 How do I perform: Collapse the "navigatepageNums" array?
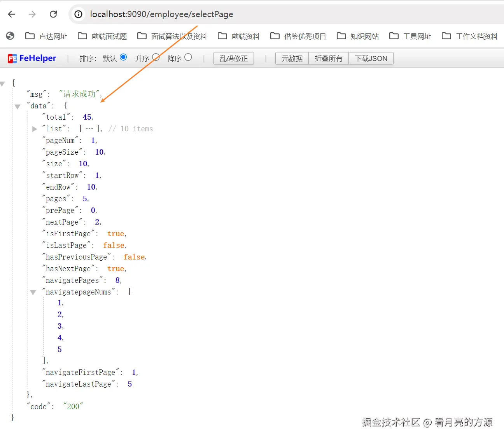[33, 292]
